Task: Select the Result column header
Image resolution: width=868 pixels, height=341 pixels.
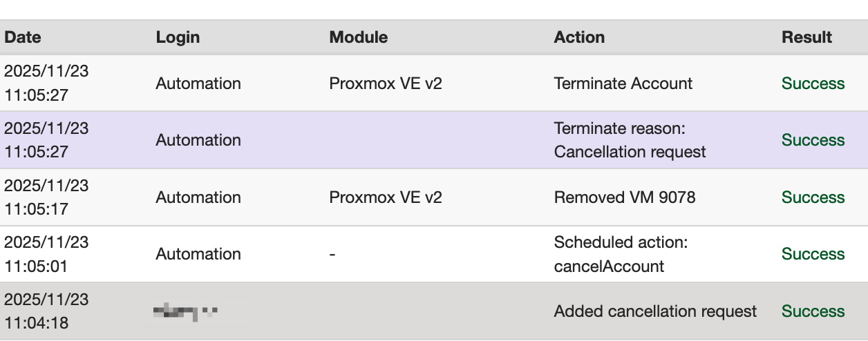Action: [x=806, y=37]
